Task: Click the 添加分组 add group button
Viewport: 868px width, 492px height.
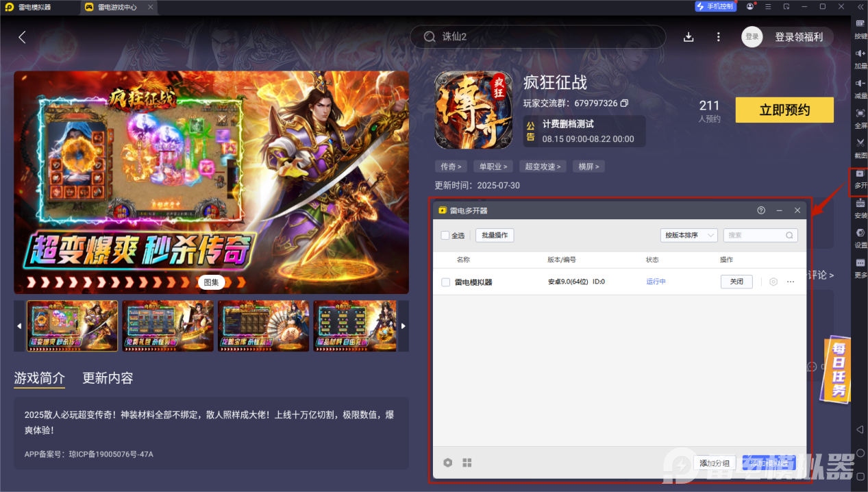Action: click(x=715, y=463)
